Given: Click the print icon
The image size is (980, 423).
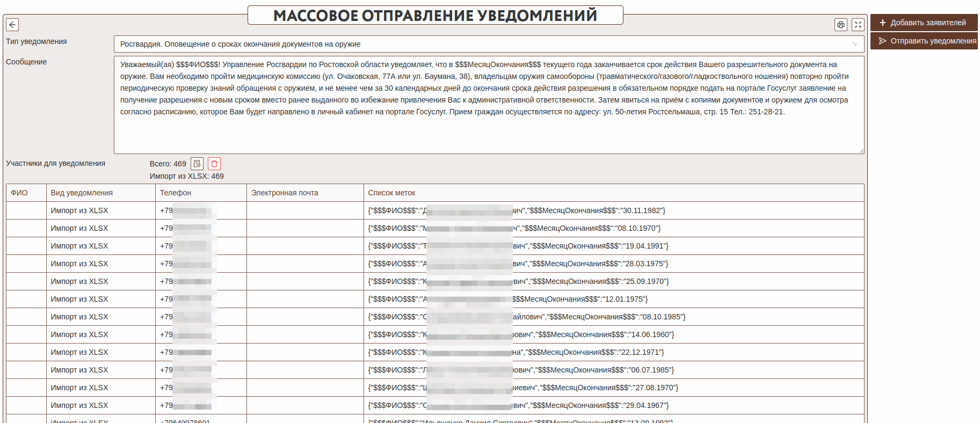Looking at the screenshot, I should tap(840, 25).
